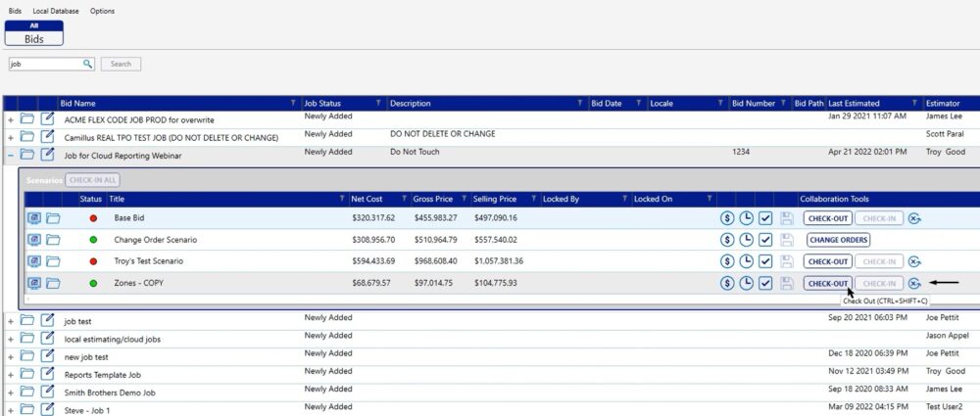Viewport: 980px width, 416px height.
Task: Toggle the checkbox in Zones - COPY row
Action: pyautogui.click(x=766, y=284)
